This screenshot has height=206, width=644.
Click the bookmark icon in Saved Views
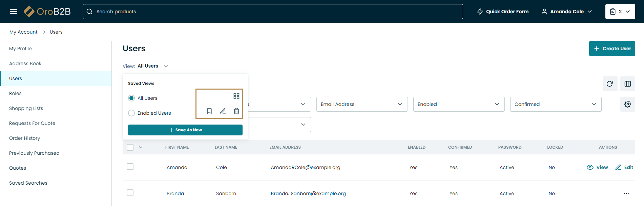click(x=209, y=111)
